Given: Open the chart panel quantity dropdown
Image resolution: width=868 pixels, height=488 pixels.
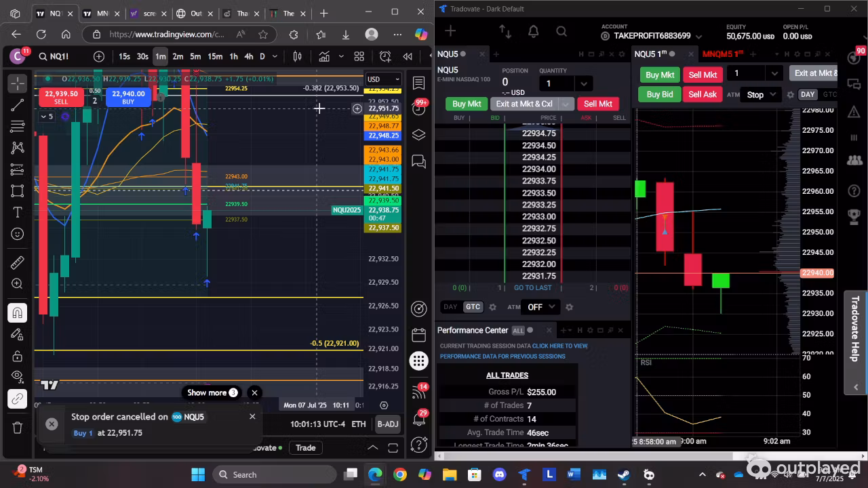Looking at the screenshot, I should (774, 73).
